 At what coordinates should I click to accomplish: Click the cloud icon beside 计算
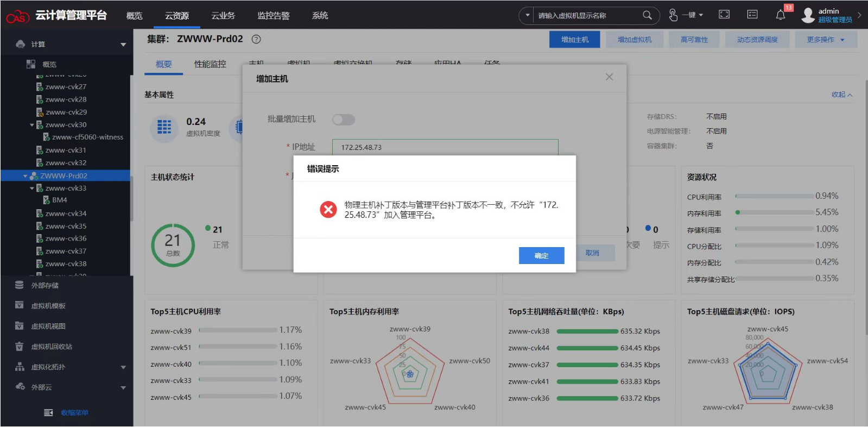click(x=21, y=44)
